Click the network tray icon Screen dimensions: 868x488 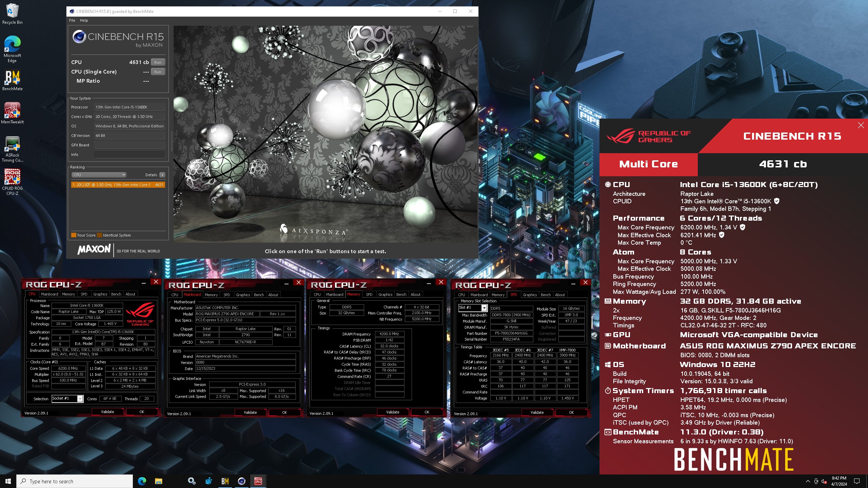point(816,481)
